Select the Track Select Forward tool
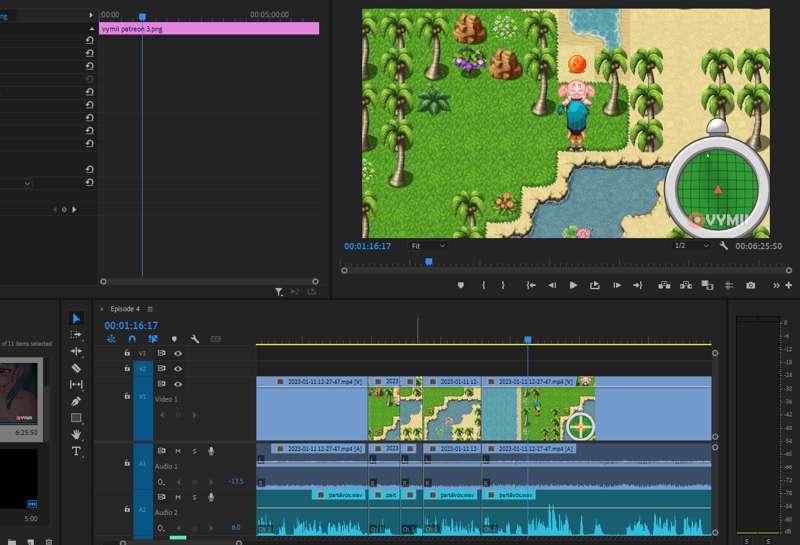Screen dimensions: 800x545 [x=76, y=335]
